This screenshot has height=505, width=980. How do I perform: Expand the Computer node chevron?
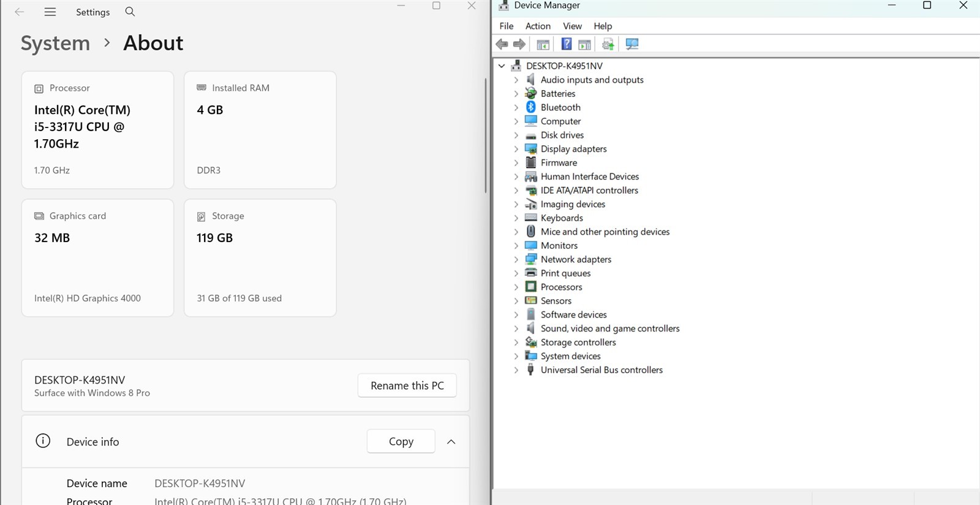pyautogui.click(x=516, y=121)
